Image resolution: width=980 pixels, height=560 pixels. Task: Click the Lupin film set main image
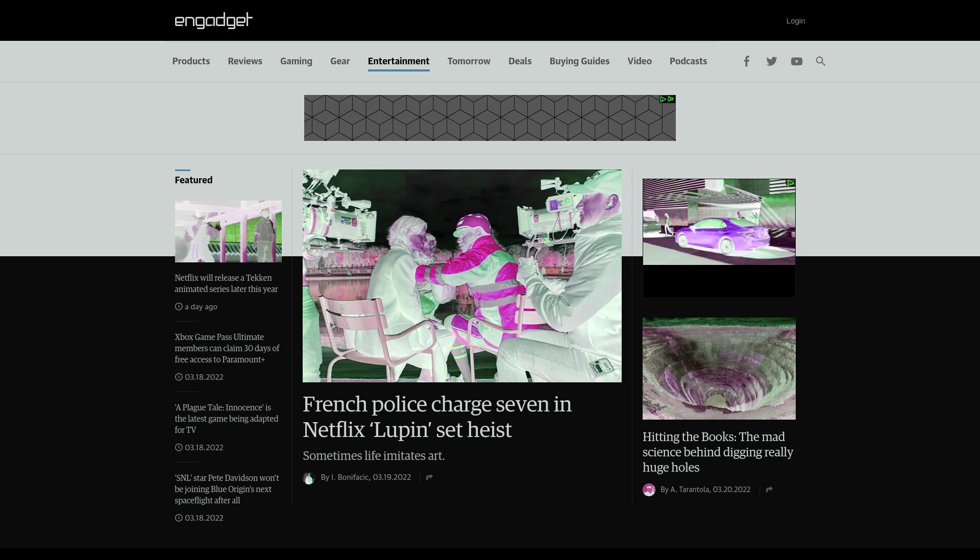(x=462, y=276)
